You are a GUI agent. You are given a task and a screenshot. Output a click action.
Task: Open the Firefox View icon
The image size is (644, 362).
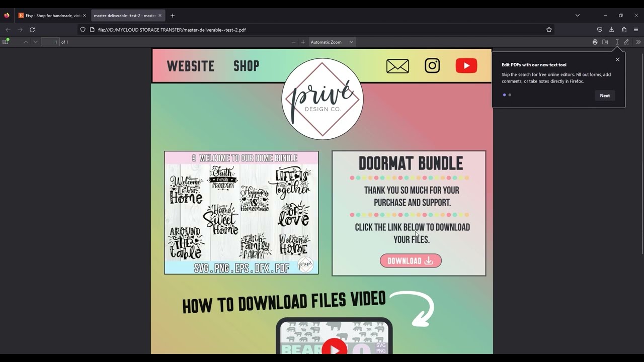coord(7,16)
